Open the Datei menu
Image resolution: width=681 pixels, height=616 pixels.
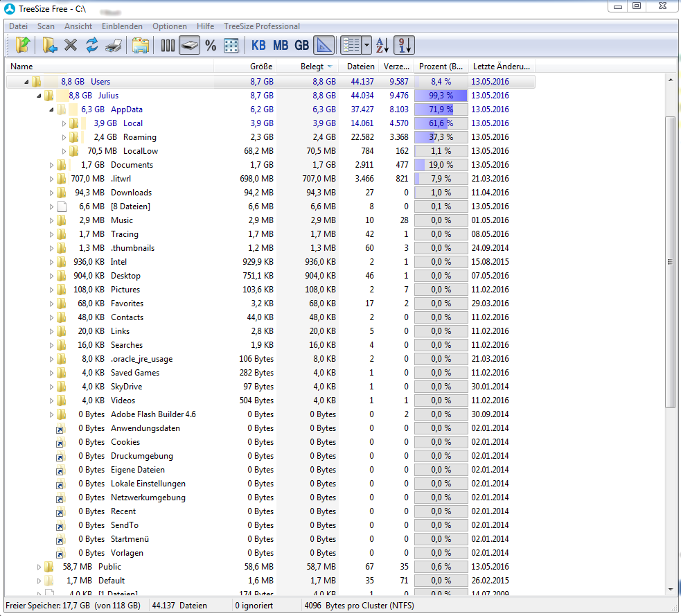(18, 26)
